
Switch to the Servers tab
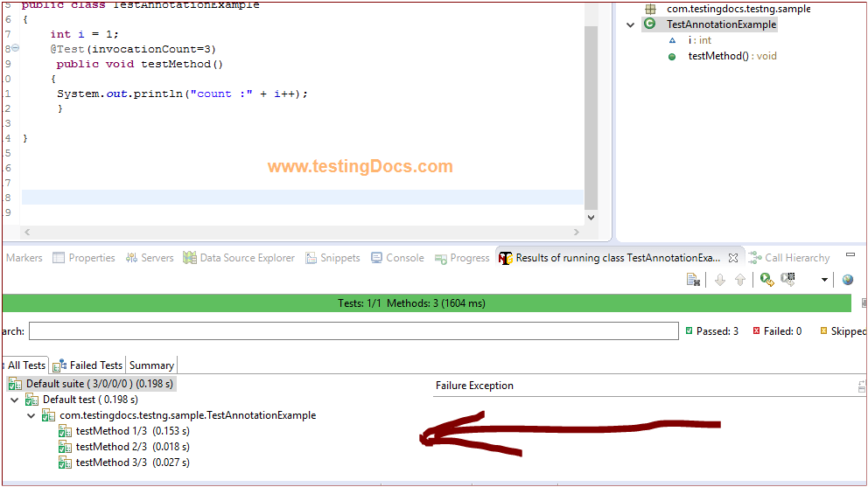tap(150, 258)
